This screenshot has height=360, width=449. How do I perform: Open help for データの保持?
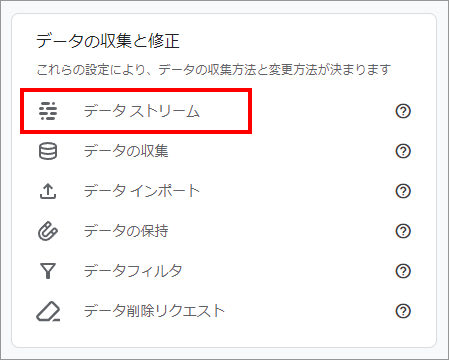pyautogui.click(x=403, y=231)
